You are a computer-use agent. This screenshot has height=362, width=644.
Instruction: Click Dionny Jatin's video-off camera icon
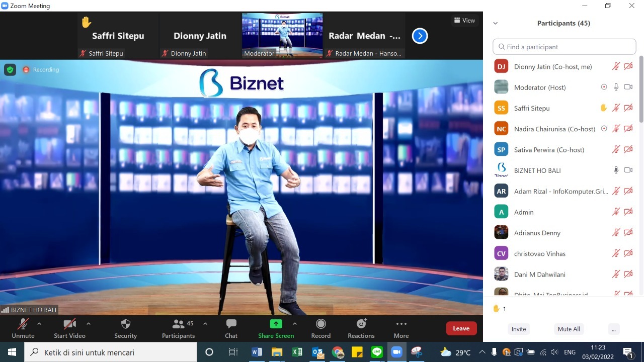[628, 66]
